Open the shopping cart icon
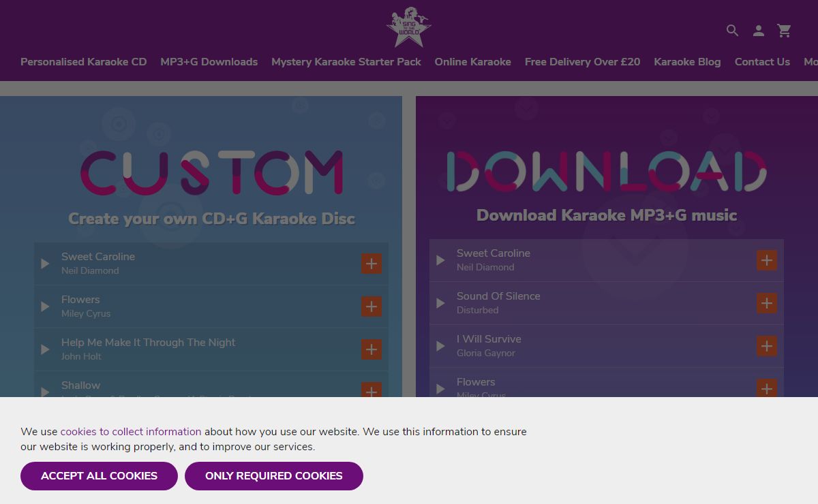The height and width of the screenshot is (504, 818). tap(784, 30)
